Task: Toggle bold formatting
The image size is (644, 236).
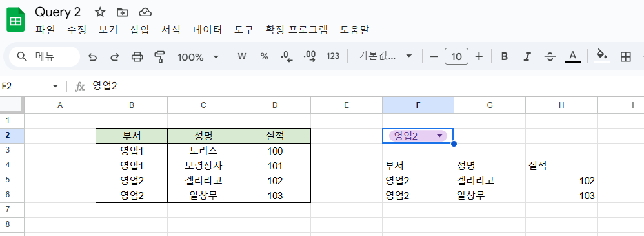Action: 505,56
